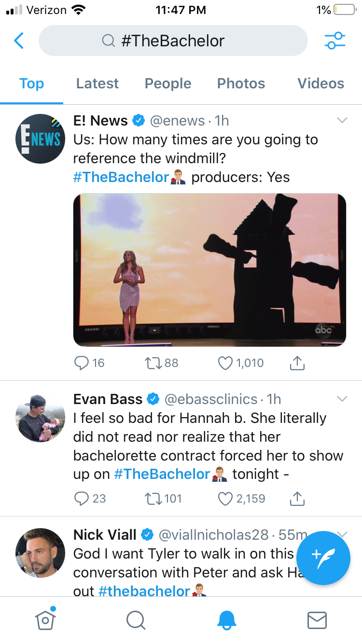Open the @enews profile handle
The width and height of the screenshot is (362, 644).
pyautogui.click(x=177, y=121)
